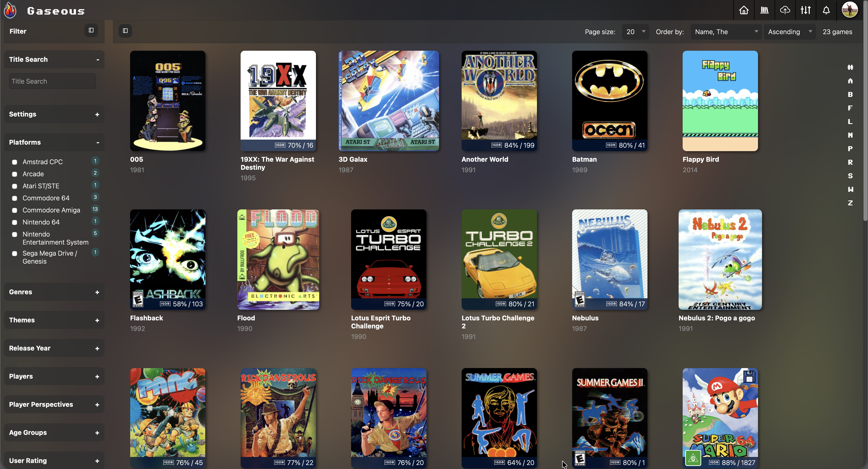Click the Another World game title
The height and width of the screenshot is (469, 868).
click(484, 159)
